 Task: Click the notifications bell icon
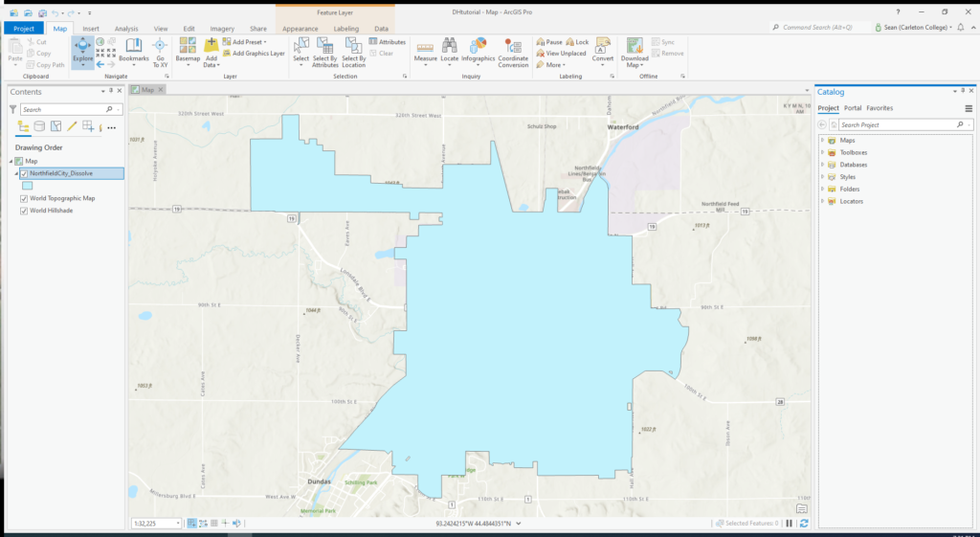961,28
